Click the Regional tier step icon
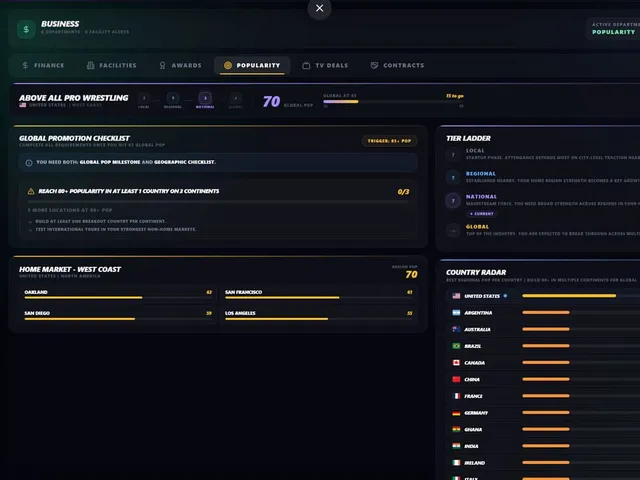640x480 pixels. coord(173,98)
